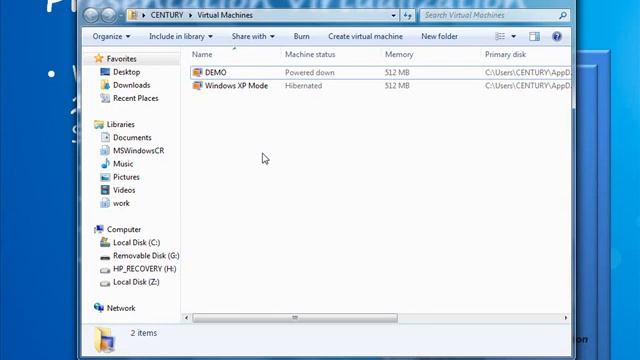Click Virtual Machines in the address breadcrumb

point(225,15)
